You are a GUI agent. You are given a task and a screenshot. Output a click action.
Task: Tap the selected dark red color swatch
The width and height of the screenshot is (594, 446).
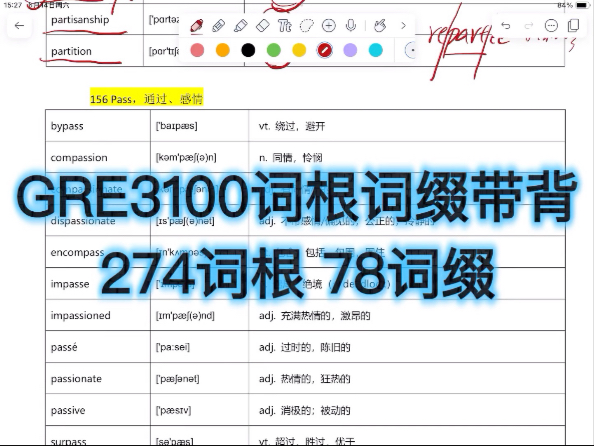[325, 50]
